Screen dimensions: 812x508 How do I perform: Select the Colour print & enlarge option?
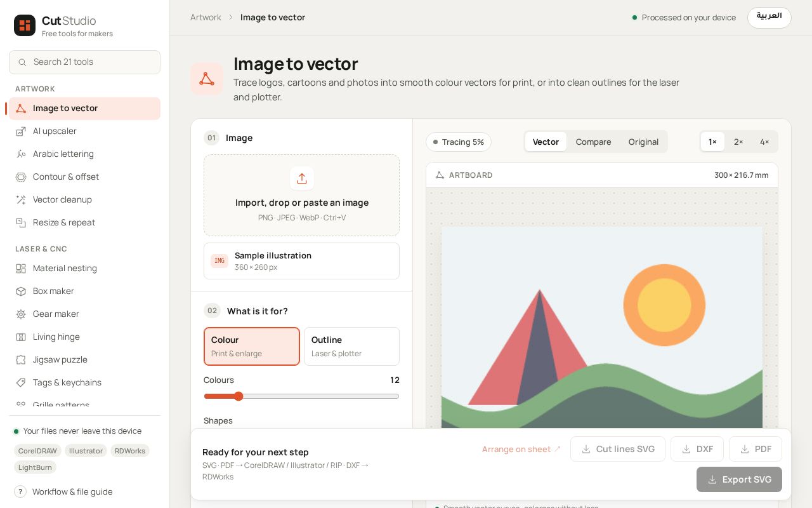tap(252, 346)
